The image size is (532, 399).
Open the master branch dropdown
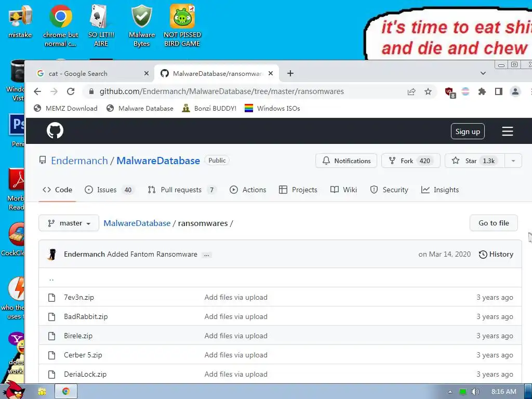click(x=69, y=223)
